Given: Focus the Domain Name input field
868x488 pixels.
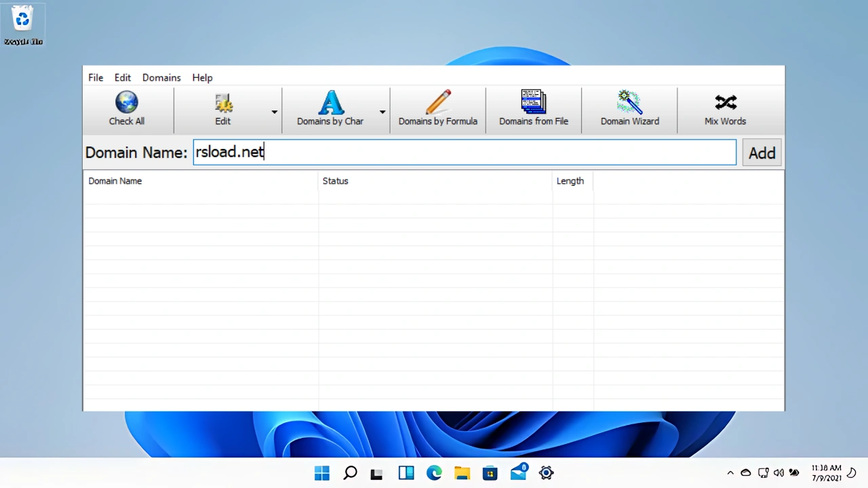Looking at the screenshot, I should tap(465, 152).
